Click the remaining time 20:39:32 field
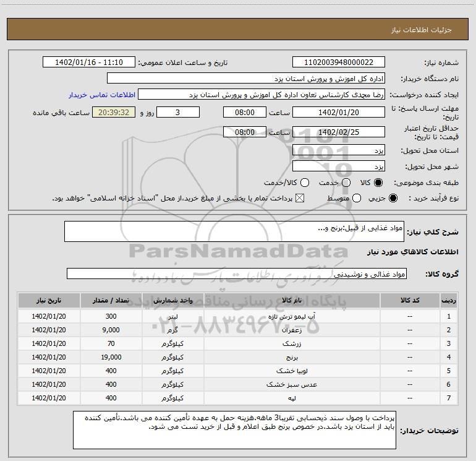This screenshot has width=476, height=461. pos(114,112)
